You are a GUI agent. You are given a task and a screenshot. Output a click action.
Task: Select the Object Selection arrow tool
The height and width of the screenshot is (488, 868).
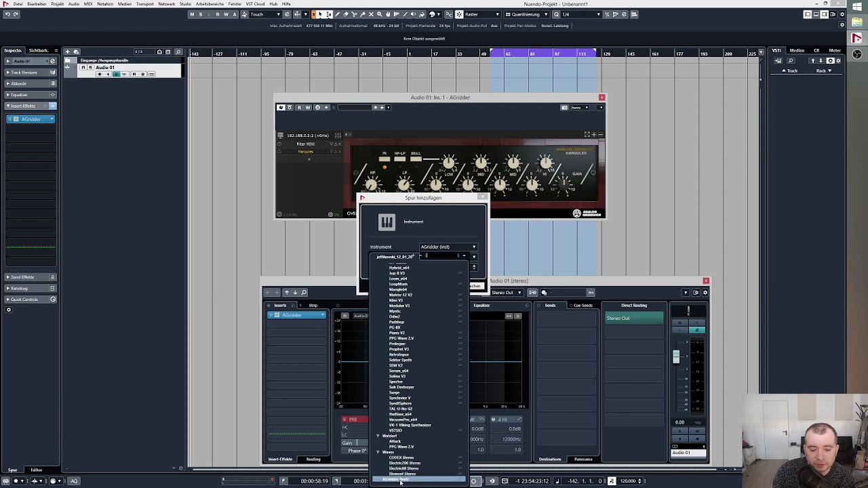pyautogui.click(x=321, y=14)
